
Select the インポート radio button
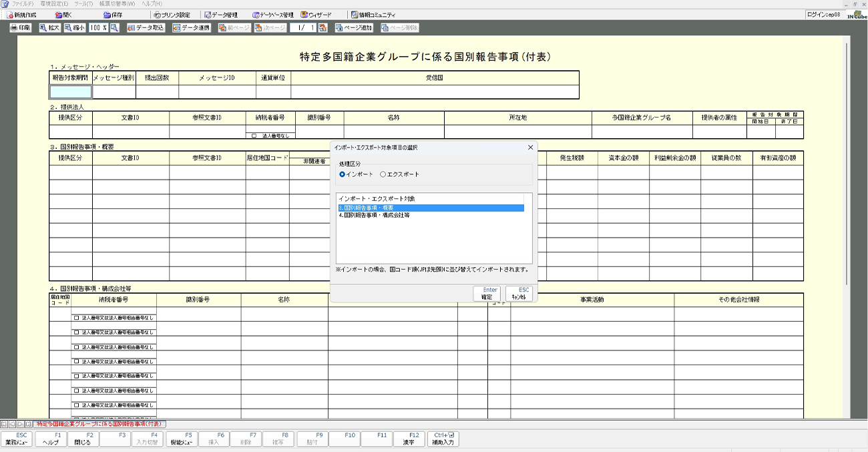point(343,174)
